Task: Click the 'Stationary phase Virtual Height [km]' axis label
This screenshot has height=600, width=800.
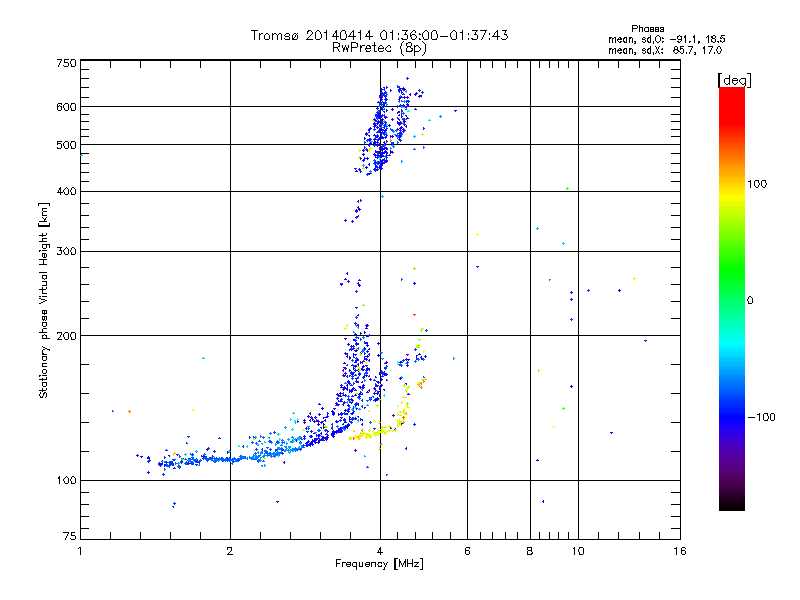Action: [44, 300]
